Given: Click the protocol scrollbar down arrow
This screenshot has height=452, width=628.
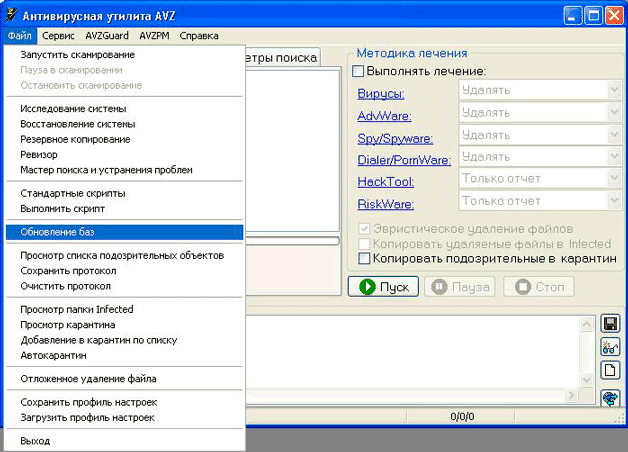Looking at the screenshot, I should 587,380.
